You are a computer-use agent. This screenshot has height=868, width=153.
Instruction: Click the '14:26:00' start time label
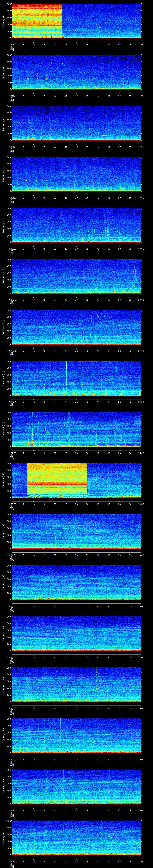pos(12,657)
